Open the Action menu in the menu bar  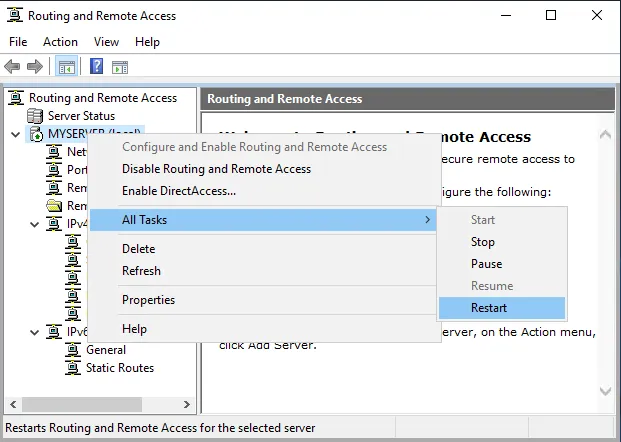coord(60,42)
